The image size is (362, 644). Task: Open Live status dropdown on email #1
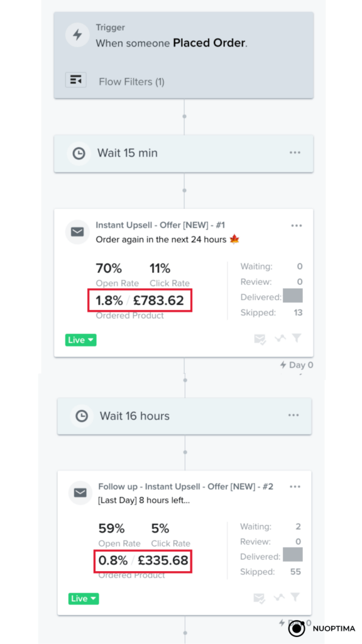pyautogui.click(x=81, y=340)
